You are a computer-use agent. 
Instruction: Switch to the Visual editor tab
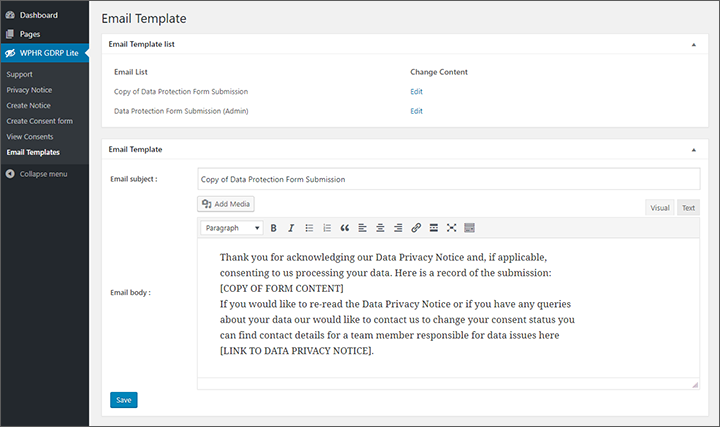point(660,208)
